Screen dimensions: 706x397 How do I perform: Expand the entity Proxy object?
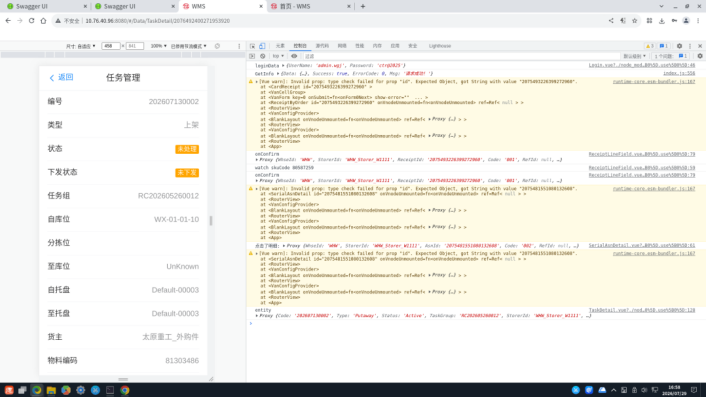[257, 316]
